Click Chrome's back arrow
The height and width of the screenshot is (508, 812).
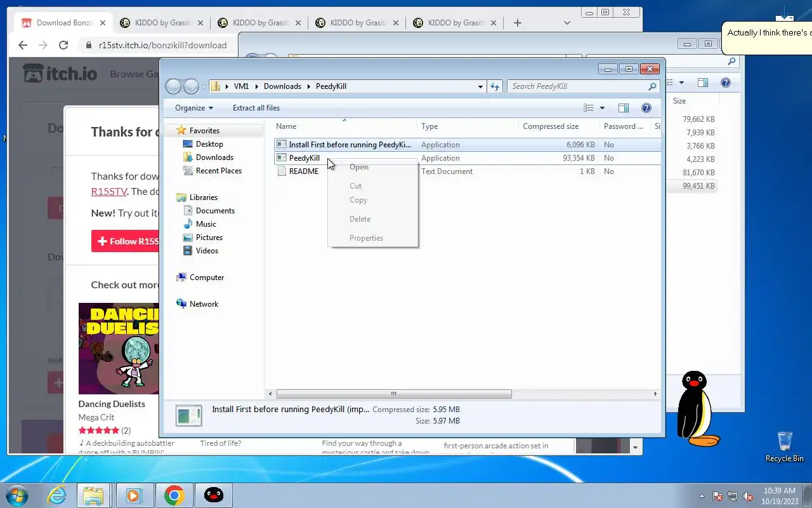[x=23, y=45]
